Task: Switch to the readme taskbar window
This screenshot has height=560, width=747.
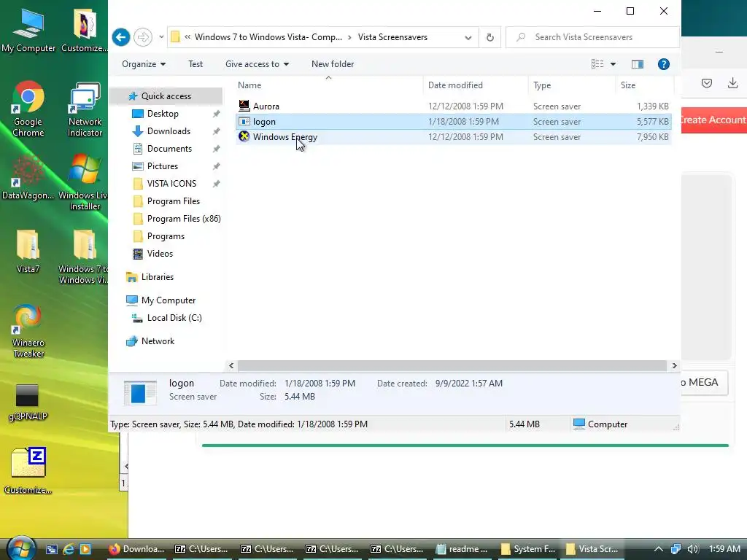Action: point(462,549)
